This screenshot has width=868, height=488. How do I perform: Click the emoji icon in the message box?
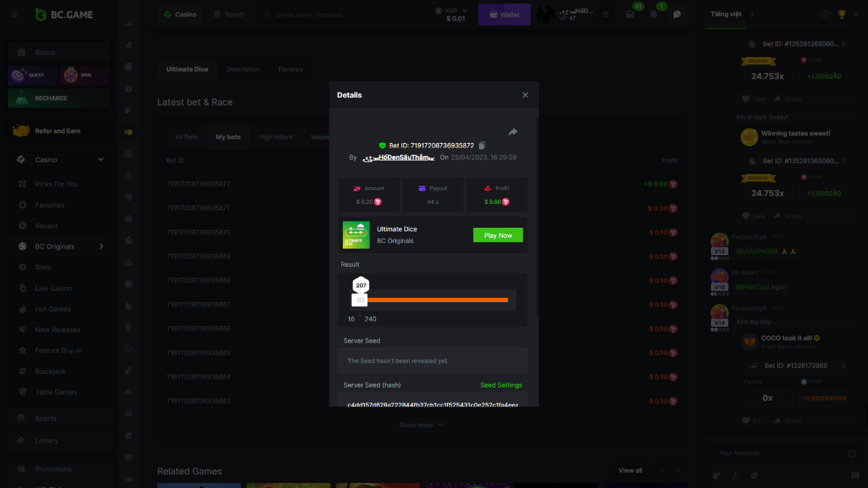click(x=851, y=453)
